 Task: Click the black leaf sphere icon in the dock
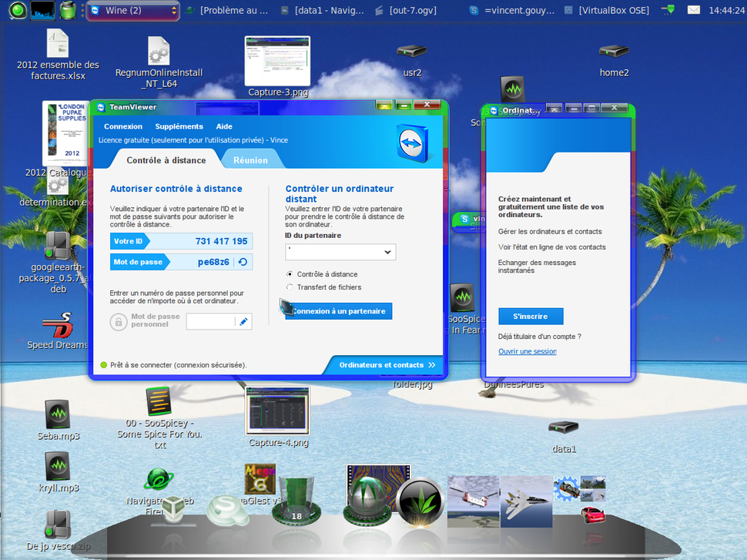click(420, 503)
